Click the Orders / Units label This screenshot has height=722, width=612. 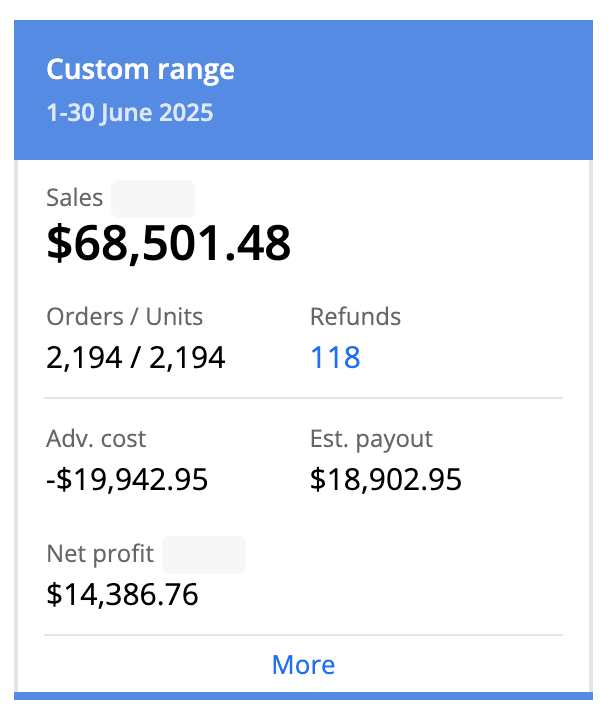pos(124,317)
